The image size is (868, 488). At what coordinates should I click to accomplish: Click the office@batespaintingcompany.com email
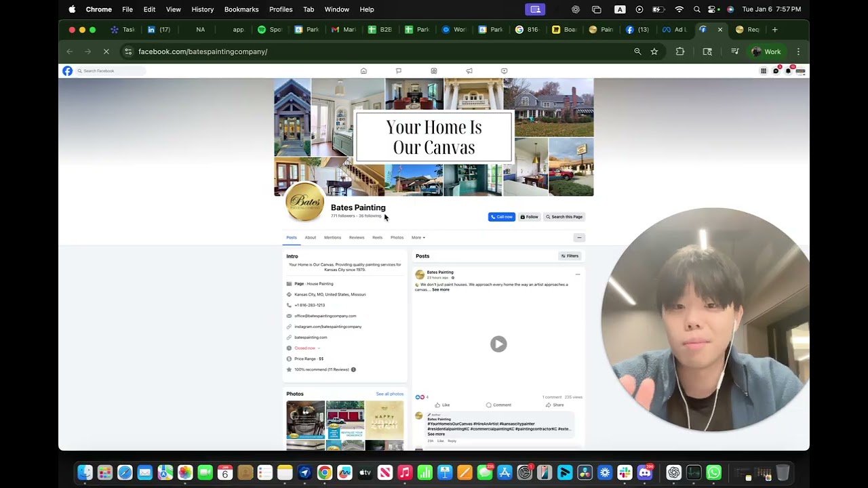pyautogui.click(x=325, y=316)
